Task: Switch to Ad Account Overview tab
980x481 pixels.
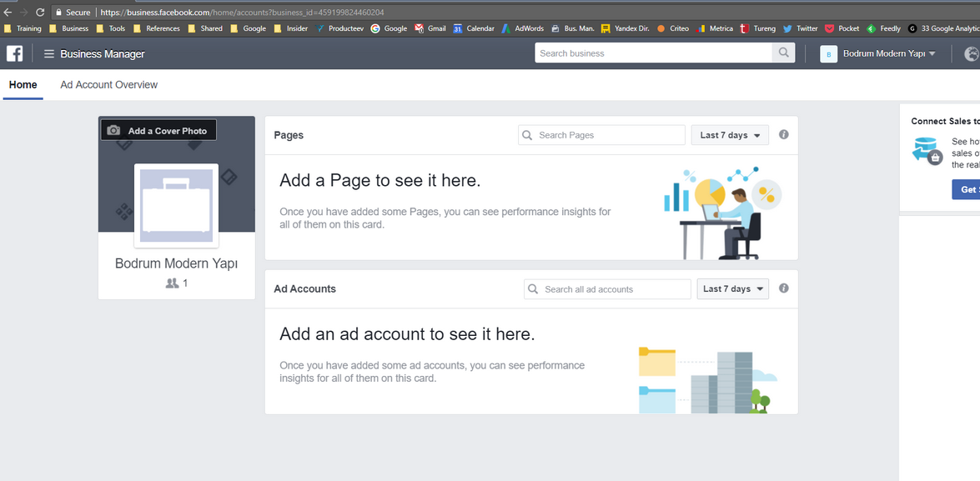Action: tap(108, 85)
